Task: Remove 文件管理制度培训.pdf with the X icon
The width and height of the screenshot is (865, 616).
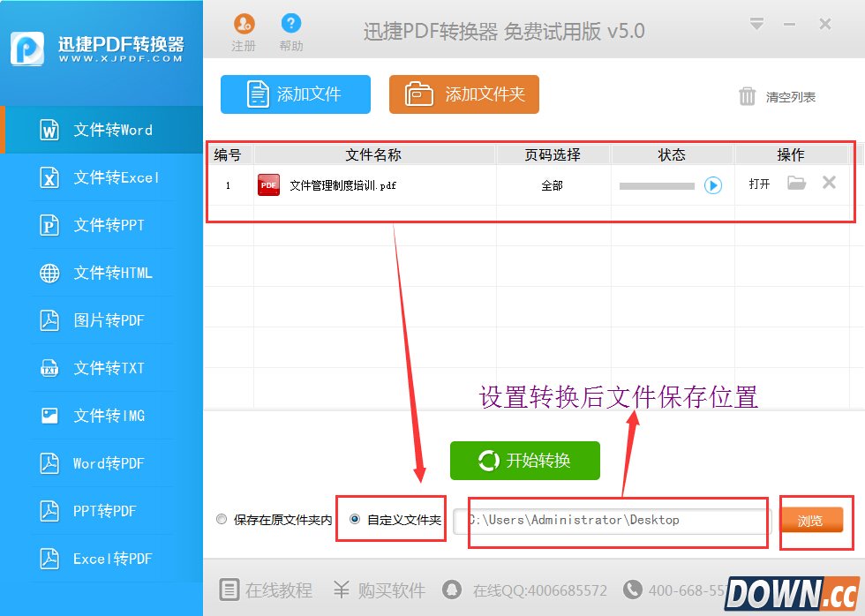Action: (x=829, y=183)
